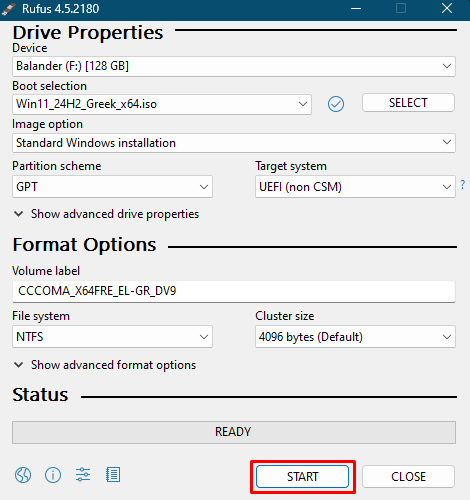Click the Volume label text field
470x500 pixels.
click(234, 291)
